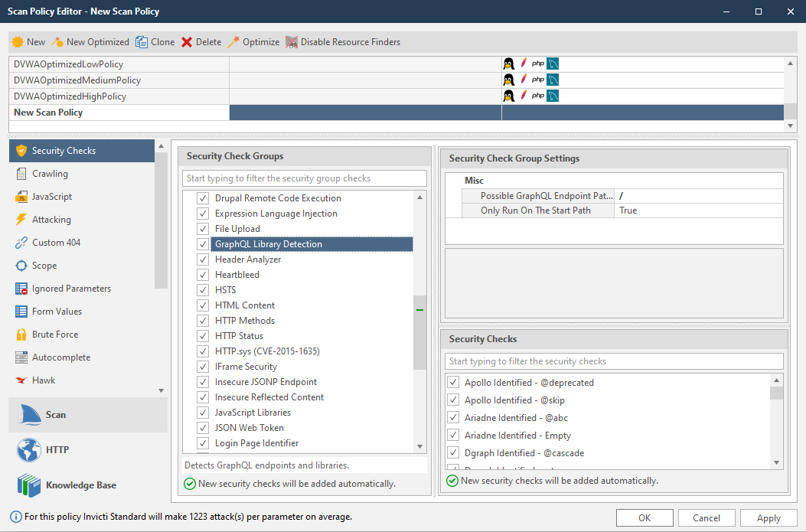Focus the security group checks filter field
Screen dimensions: 806x532
pyautogui.click(x=305, y=178)
